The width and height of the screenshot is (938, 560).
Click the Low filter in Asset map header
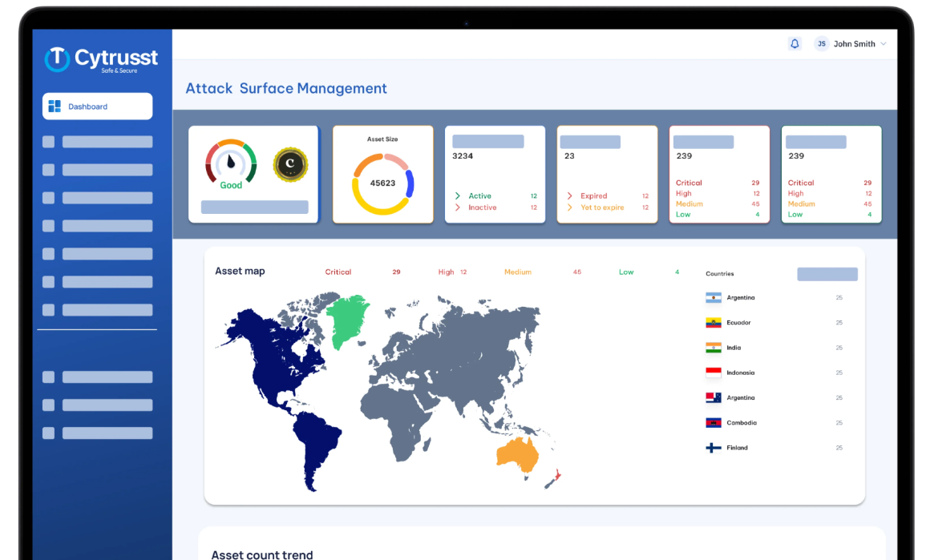626,272
